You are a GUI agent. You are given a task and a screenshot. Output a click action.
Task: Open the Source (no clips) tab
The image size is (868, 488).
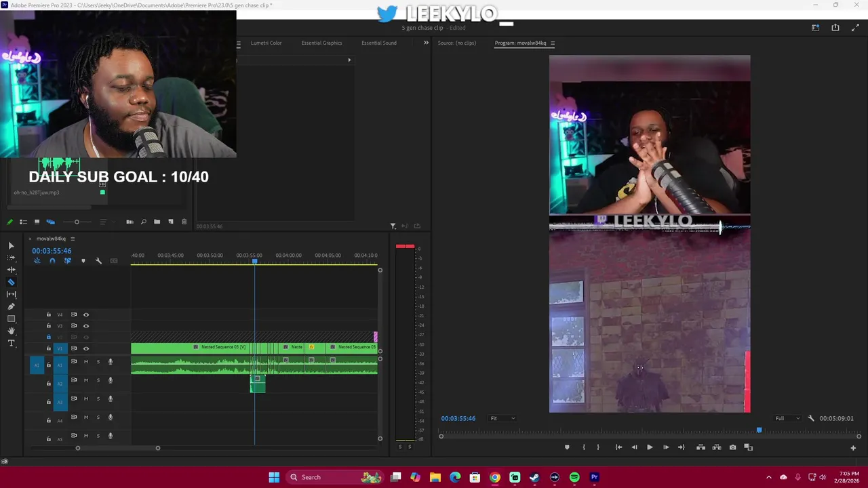coord(457,43)
